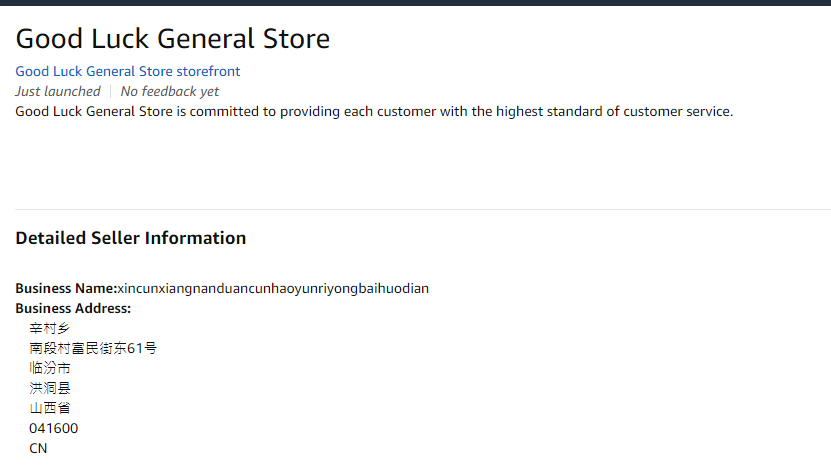The image size is (831, 474).
Task: Click the "Business Name:" bold label
Action: (x=66, y=288)
